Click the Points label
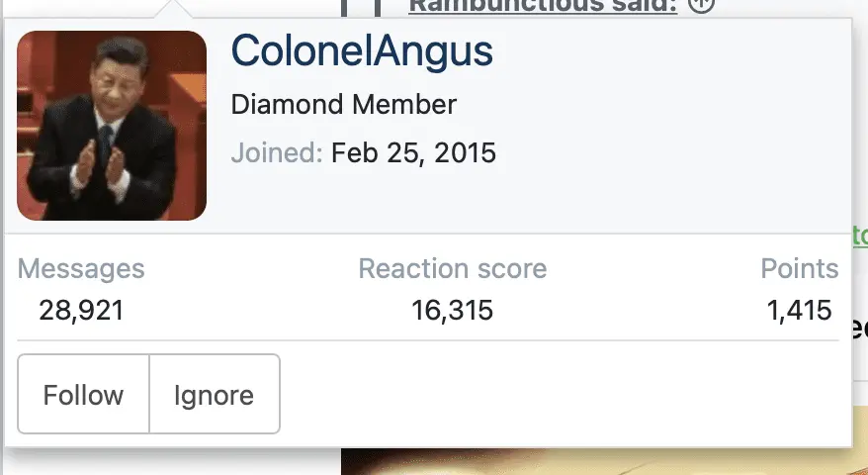The width and height of the screenshot is (868, 475). [x=800, y=269]
